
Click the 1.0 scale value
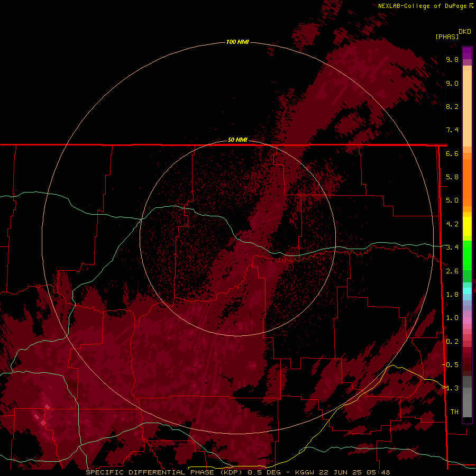click(x=452, y=318)
